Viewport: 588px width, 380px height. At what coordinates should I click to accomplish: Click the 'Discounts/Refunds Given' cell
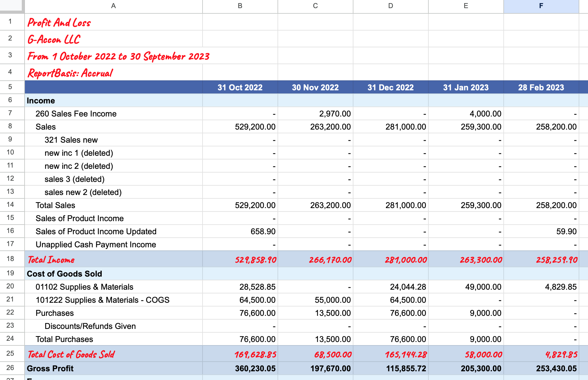pyautogui.click(x=114, y=326)
